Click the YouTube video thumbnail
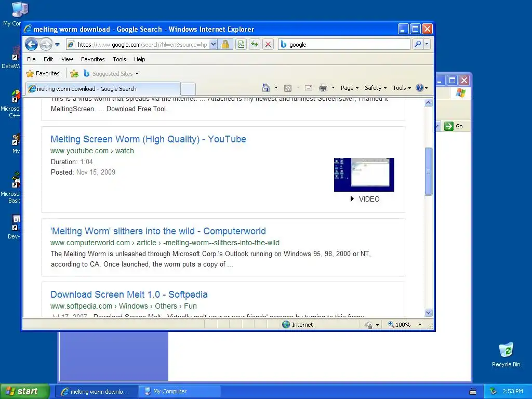 pos(364,175)
